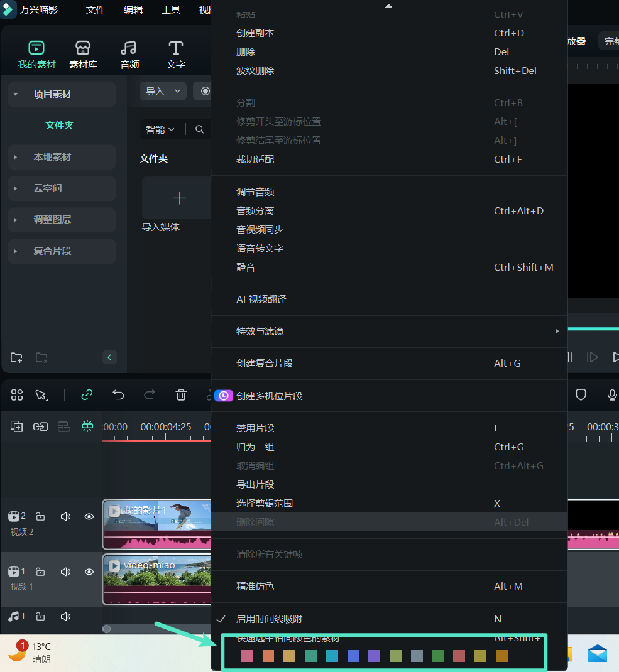Viewport: 619px width, 672px height.
Task: Select the auto-ripple magnet icon
Action: point(87,426)
